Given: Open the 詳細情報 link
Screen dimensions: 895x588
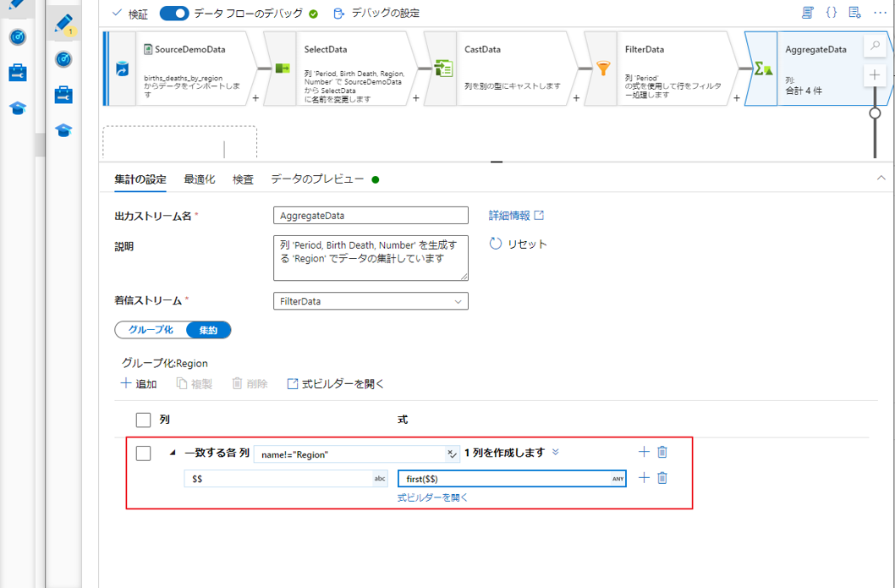Looking at the screenshot, I should [516, 215].
